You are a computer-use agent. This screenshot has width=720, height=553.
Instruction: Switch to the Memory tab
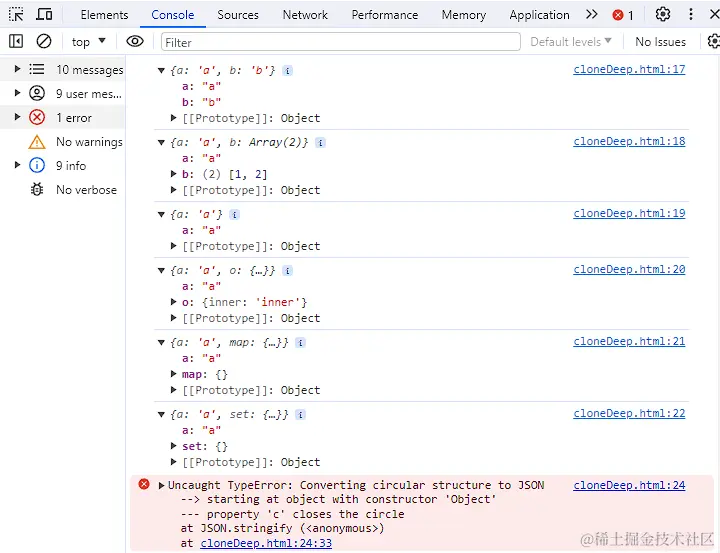464,15
